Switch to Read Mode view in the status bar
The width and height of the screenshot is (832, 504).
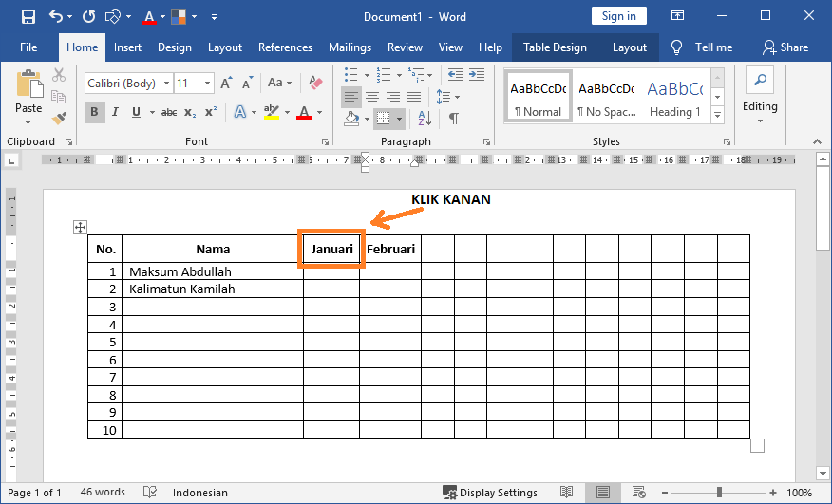(x=567, y=493)
